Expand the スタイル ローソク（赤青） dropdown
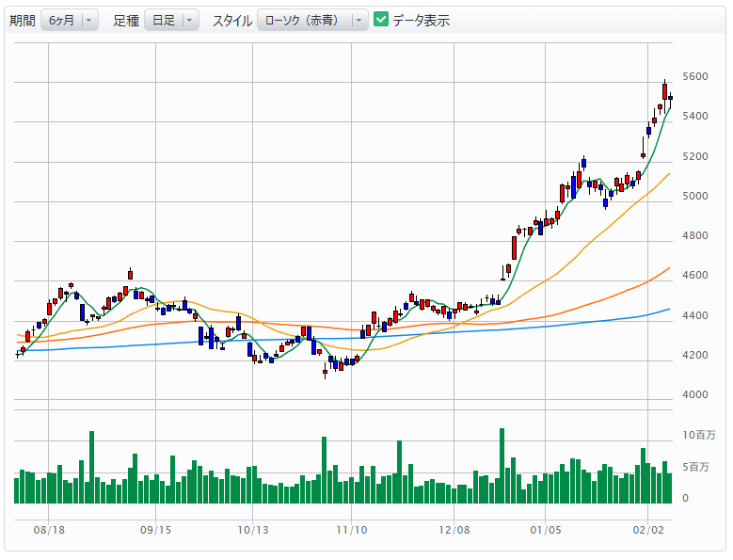 tap(311, 20)
